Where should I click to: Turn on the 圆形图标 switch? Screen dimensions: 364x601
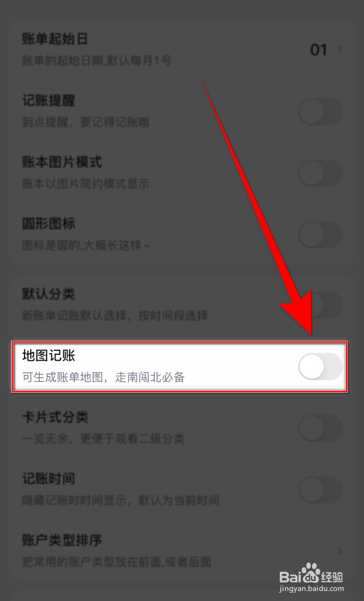(x=320, y=234)
